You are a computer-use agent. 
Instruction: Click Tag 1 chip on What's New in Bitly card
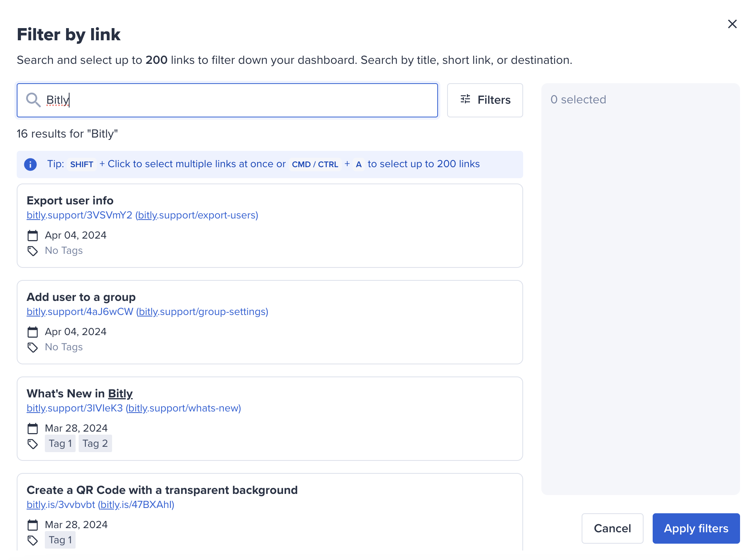click(x=60, y=443)
